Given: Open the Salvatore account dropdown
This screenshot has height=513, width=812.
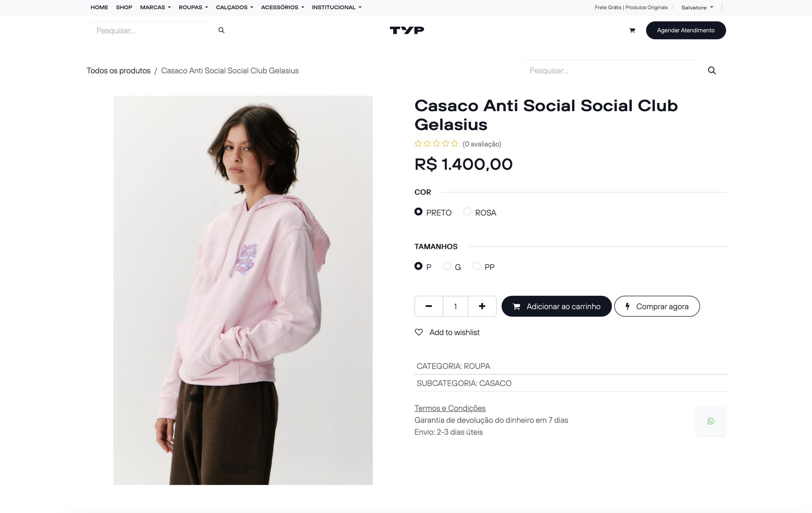Looking at the screenshot, I should pyautogui.click(x=697, y=8).
